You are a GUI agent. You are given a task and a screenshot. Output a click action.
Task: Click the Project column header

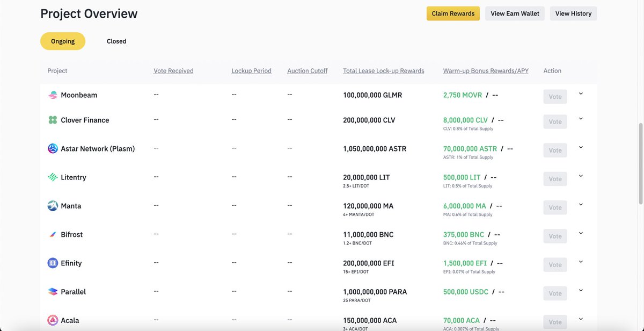(57, 71)
